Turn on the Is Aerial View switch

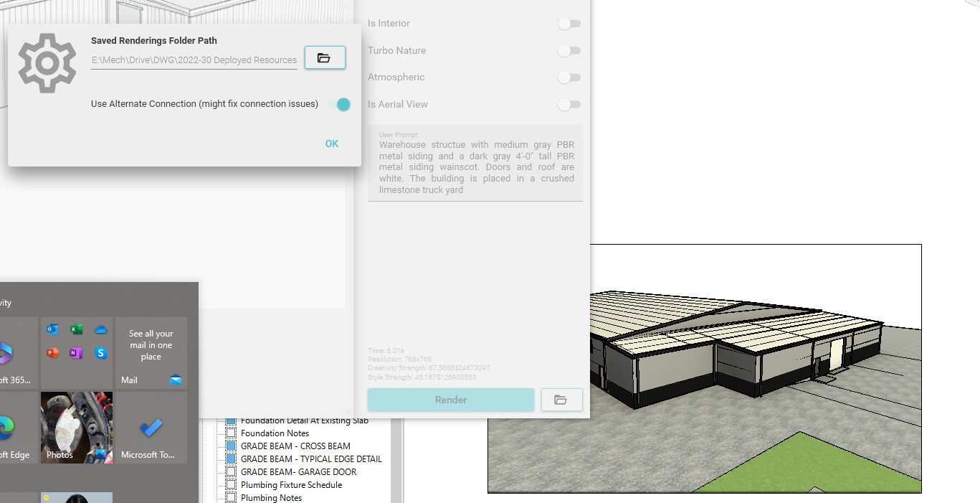tap(570, 104)
